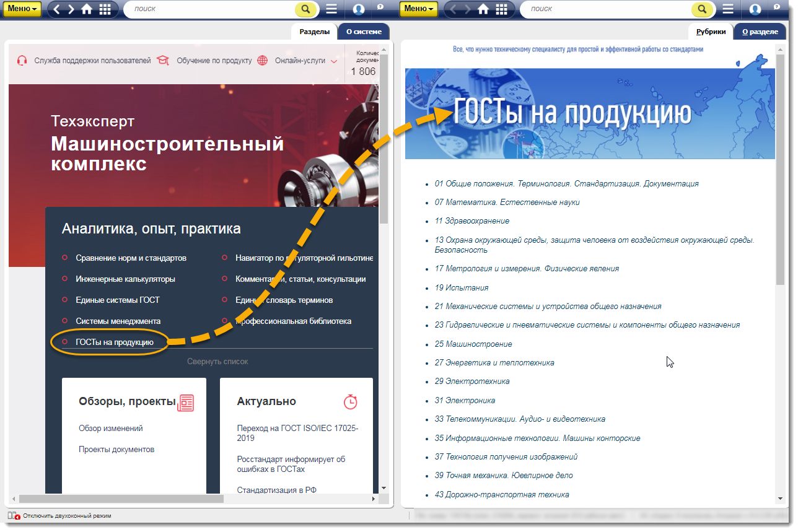The width and height of the screenshot is (798, 532).
Task: Click the graduation cap training icon
Action: (163, 61)
